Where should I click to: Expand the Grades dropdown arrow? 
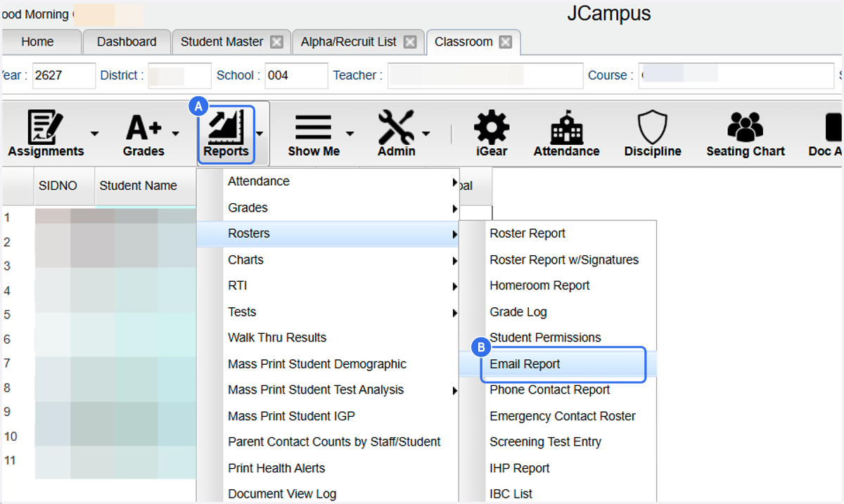(176, 133)
